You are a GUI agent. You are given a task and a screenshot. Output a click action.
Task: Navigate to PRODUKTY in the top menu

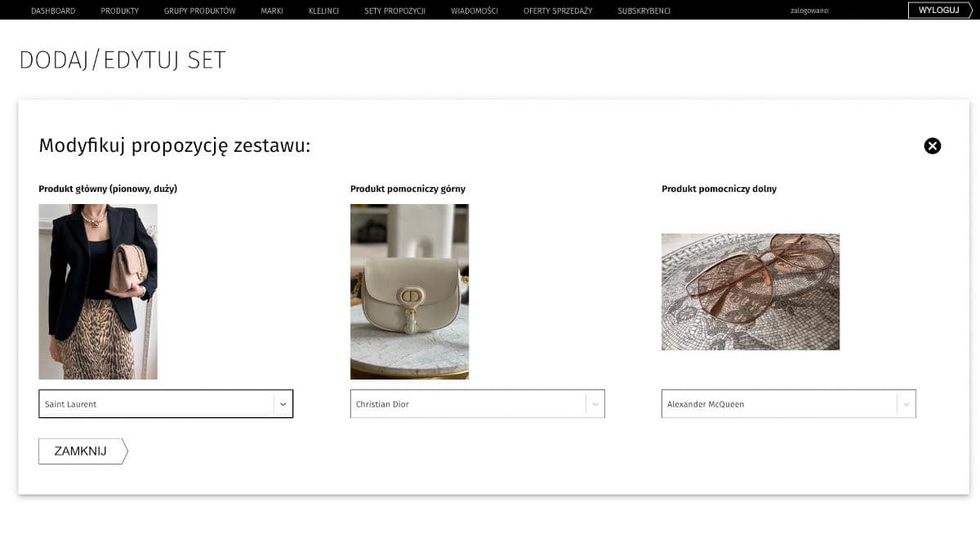point(119,11)
